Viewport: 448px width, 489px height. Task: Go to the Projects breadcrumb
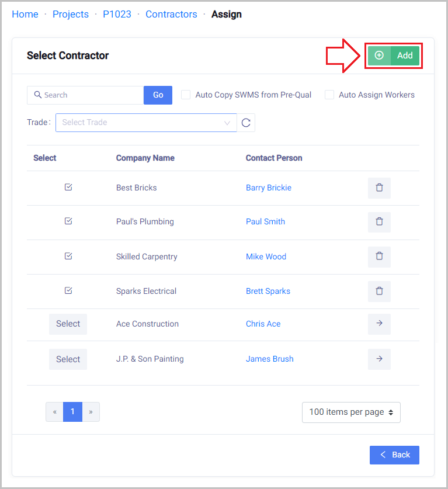71,14
